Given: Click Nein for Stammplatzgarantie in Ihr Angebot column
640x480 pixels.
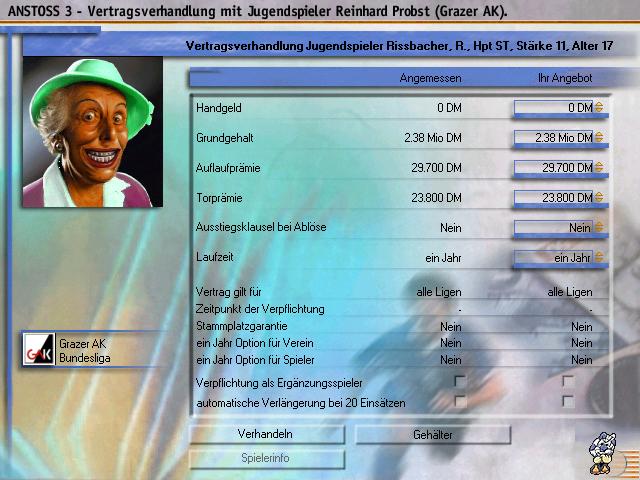Looking at the screenshot, I should coord(582,327).
